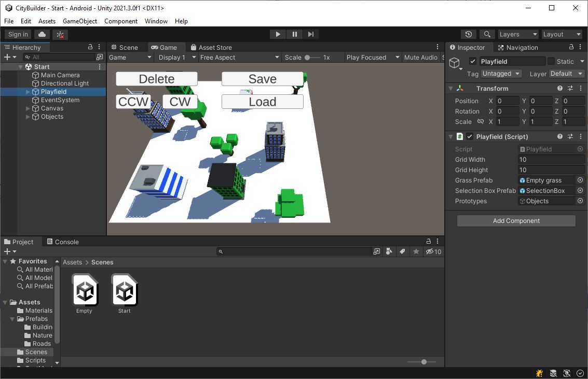
Task: Click the Empty grass prefab picker circle
Action: [x=581, y=180]
